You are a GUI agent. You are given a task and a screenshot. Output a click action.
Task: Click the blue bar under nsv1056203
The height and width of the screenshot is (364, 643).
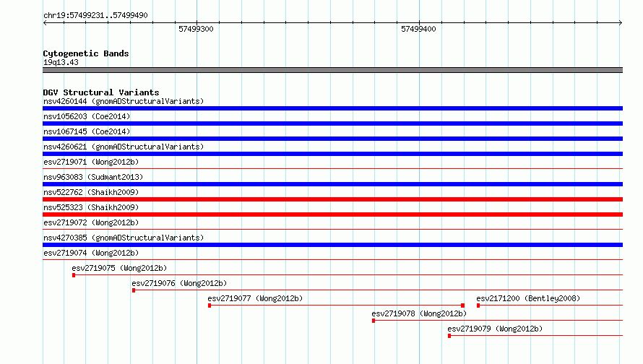(x=332, y=123)
